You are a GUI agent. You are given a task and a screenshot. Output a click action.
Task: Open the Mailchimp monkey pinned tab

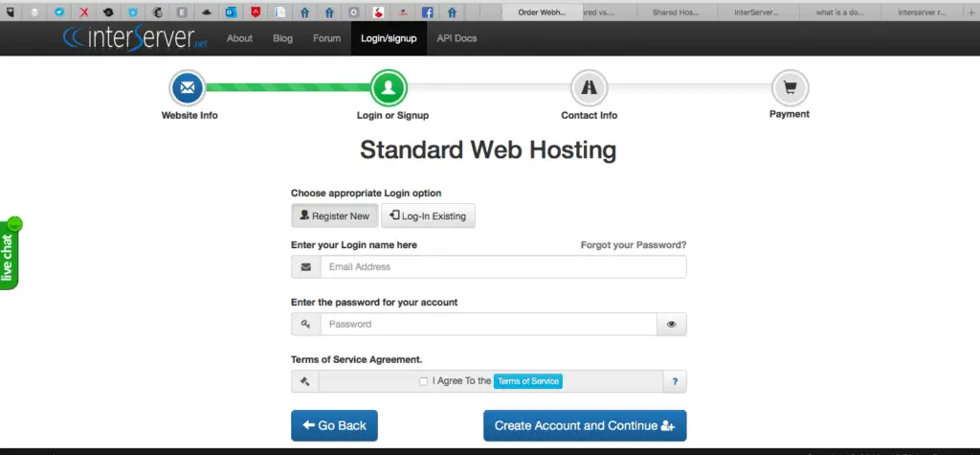157,11
